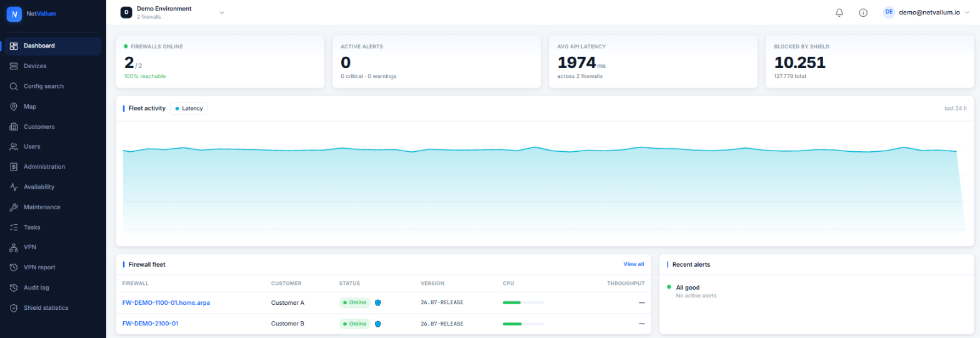This screenshot has height=338, width=980.
Task: Click the Customer B cell
Action: pos(287,324)
